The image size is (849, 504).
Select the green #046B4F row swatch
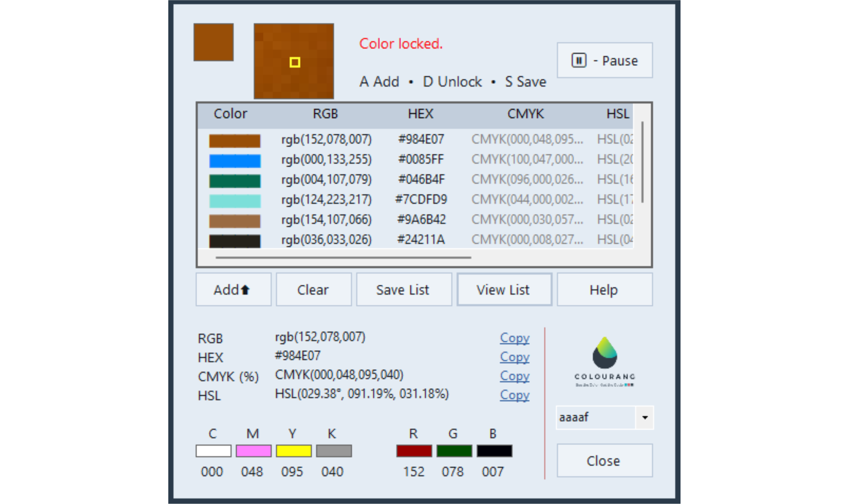(x=235, y=181)
